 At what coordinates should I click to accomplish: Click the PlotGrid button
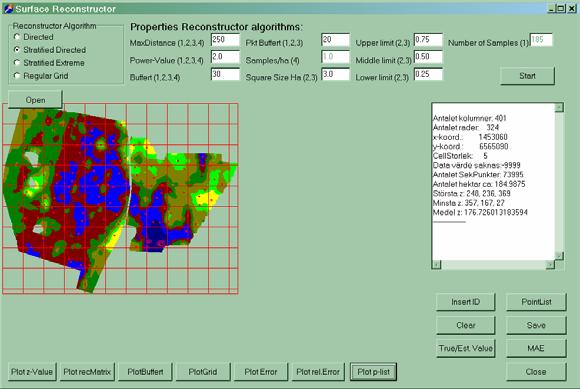(x=203, y=372)
